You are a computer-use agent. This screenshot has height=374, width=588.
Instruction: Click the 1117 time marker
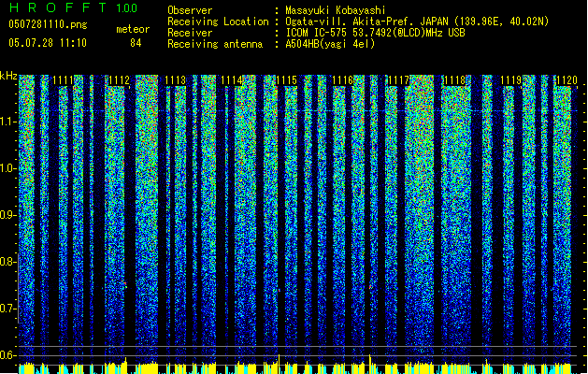[398, 80]
